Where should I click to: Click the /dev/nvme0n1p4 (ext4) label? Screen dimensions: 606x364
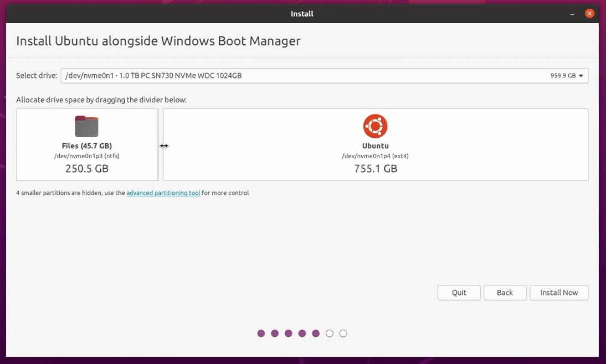[x=375, y=155]
